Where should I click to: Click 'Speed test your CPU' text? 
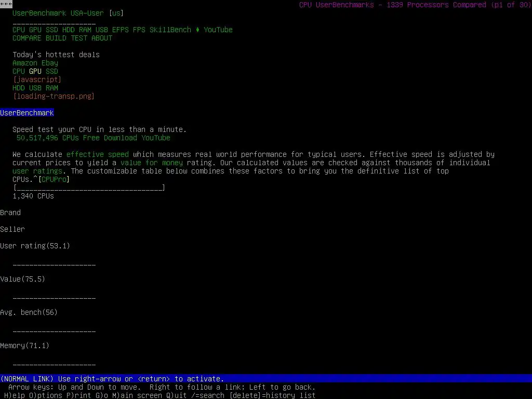click(99, 129)
